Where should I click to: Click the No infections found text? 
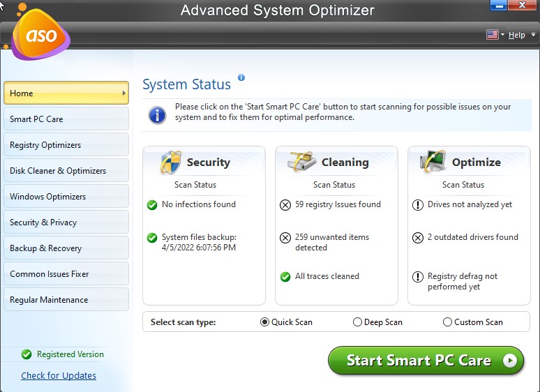point(199,204)
